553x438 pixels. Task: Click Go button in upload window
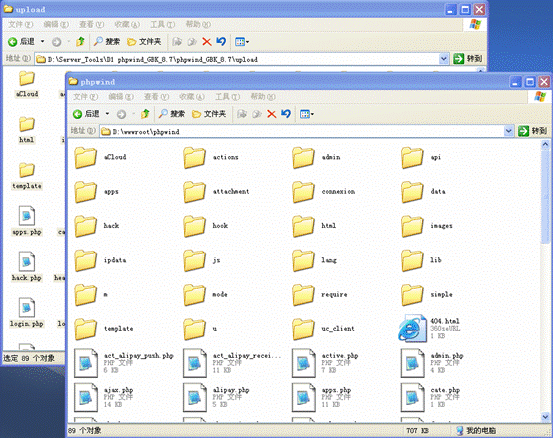pos(468,59)
